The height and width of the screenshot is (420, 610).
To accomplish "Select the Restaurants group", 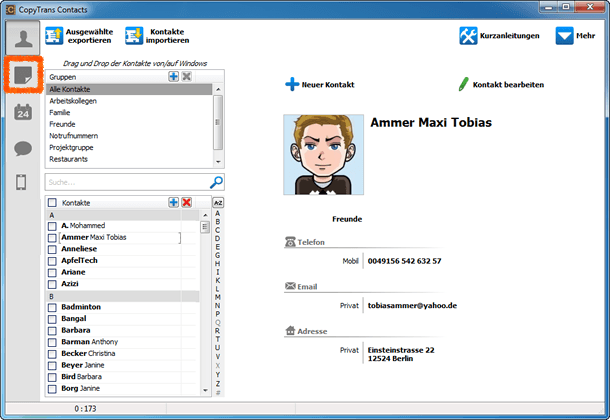I will pyautogui.click(x=130, y=159).
